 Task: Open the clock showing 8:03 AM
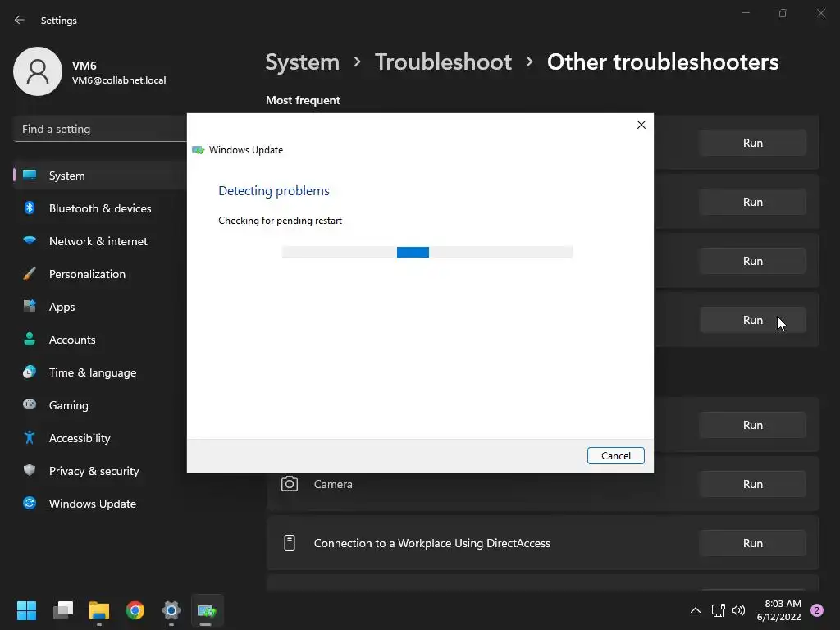[778, 610]
